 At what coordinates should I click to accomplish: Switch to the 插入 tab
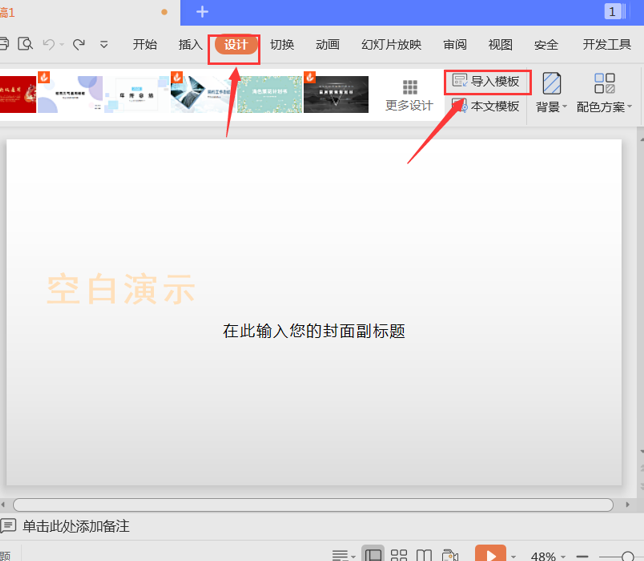[x=190, y=44]
